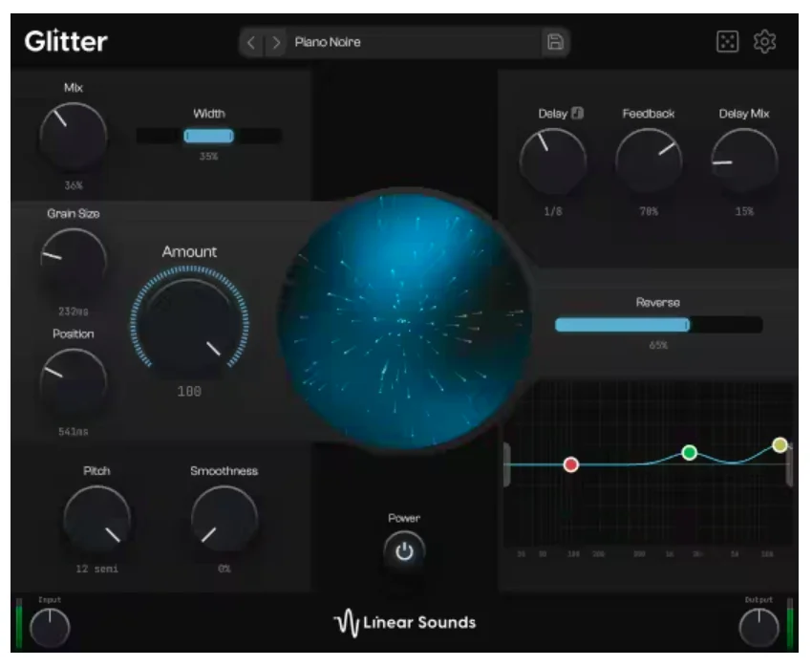This screenshot has height=667, width=812.
Task: Click the Pitch value 12 semi
Action: (96, 570)
